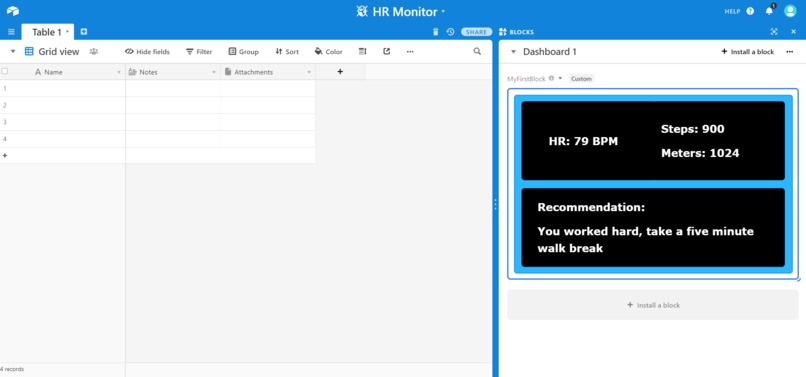Open the Attachments field dropdown arrow

click(x=309, y=73)
